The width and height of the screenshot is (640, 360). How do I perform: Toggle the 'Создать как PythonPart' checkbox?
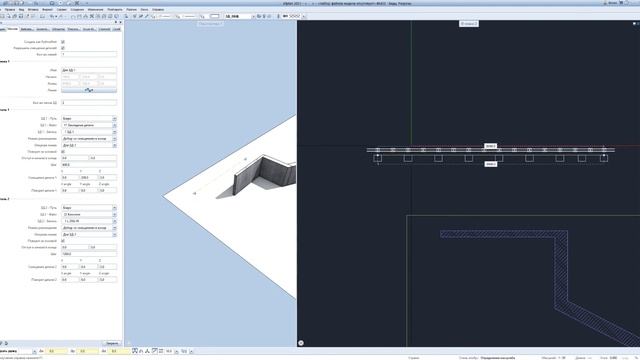(63, 42)
